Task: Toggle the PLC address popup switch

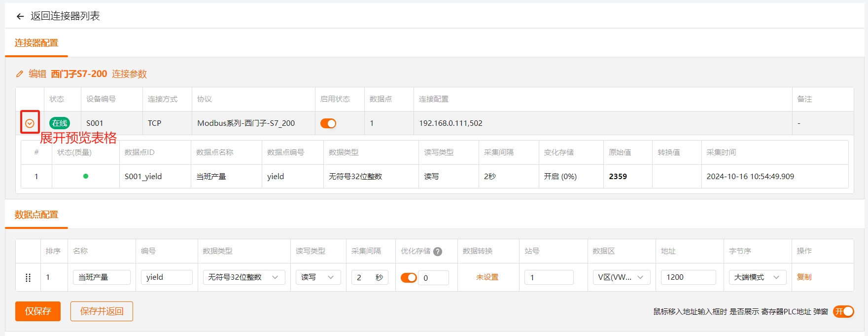Action: (x=843, y=311)
